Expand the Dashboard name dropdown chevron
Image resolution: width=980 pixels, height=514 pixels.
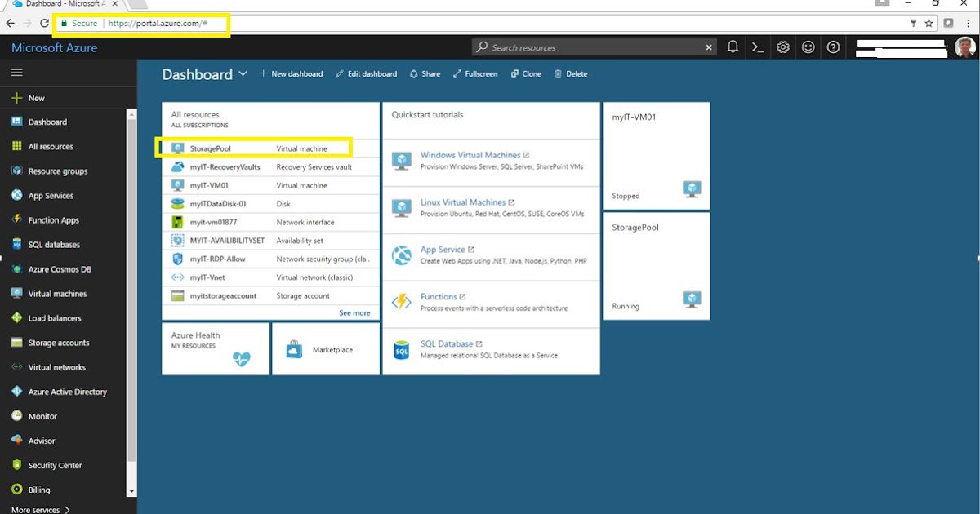point(243,73)
